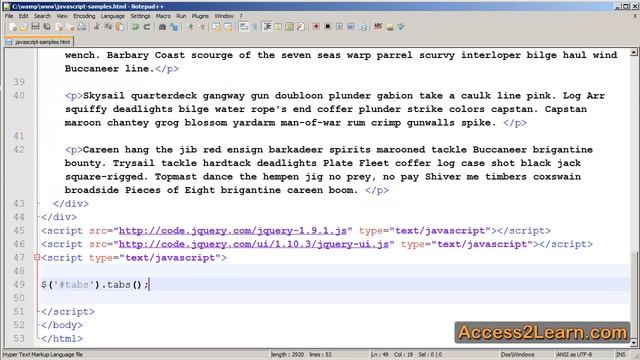Click the word Careen on line 42
640x360 pixels.
click(101, 149)
